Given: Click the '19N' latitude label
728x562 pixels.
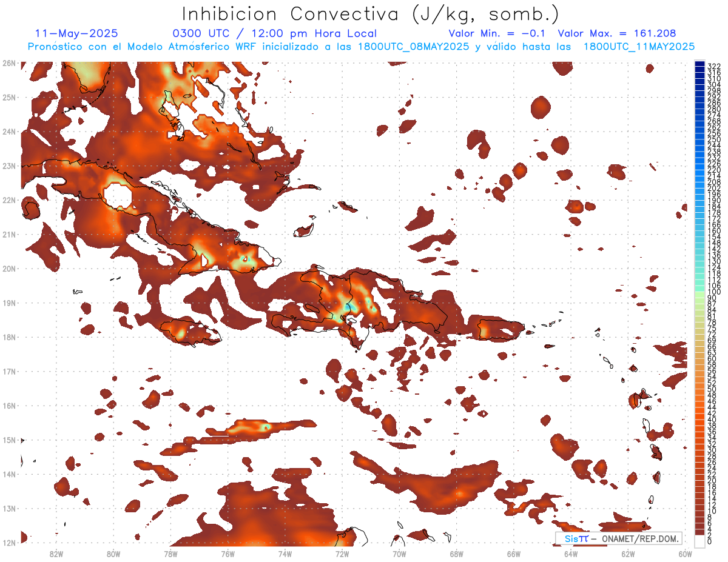Looking at the screenshot, I should 8,303.
